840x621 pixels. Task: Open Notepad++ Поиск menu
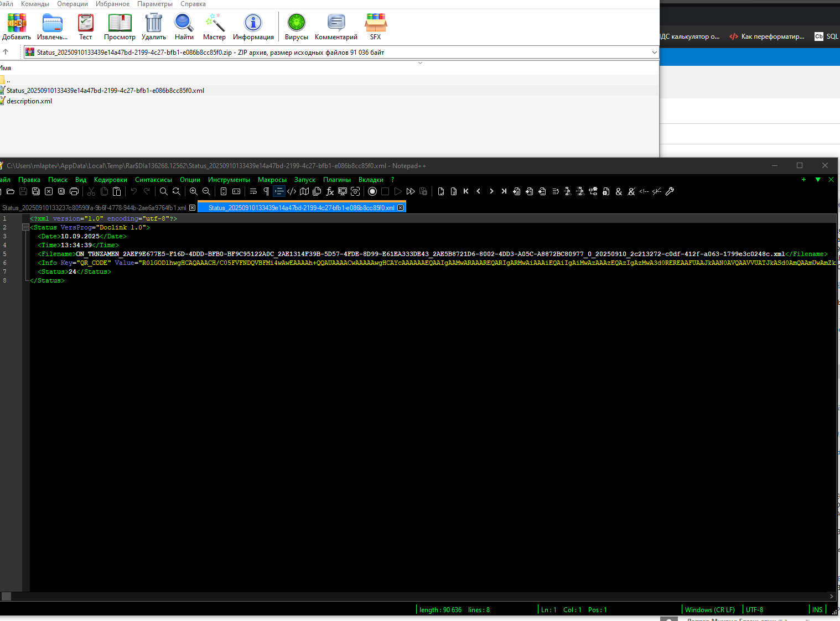58,180
